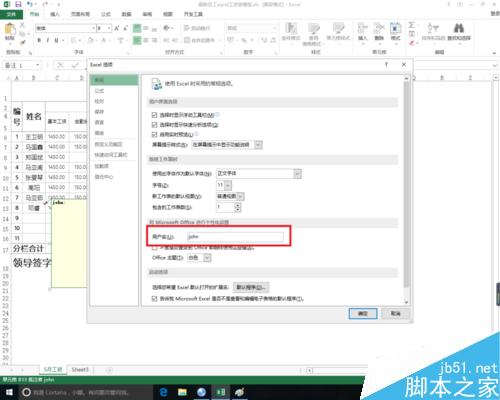Click the Delete cells (删除) ribbon icon
Screen dimensions: 500x400
click(379, 29)
